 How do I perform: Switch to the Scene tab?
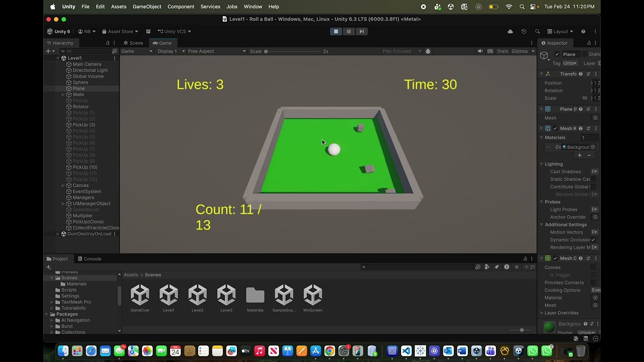pos(133,43)
